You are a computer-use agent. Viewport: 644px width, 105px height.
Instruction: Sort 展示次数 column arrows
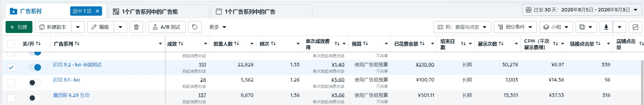pyautogui.click(x=501, y=43)
